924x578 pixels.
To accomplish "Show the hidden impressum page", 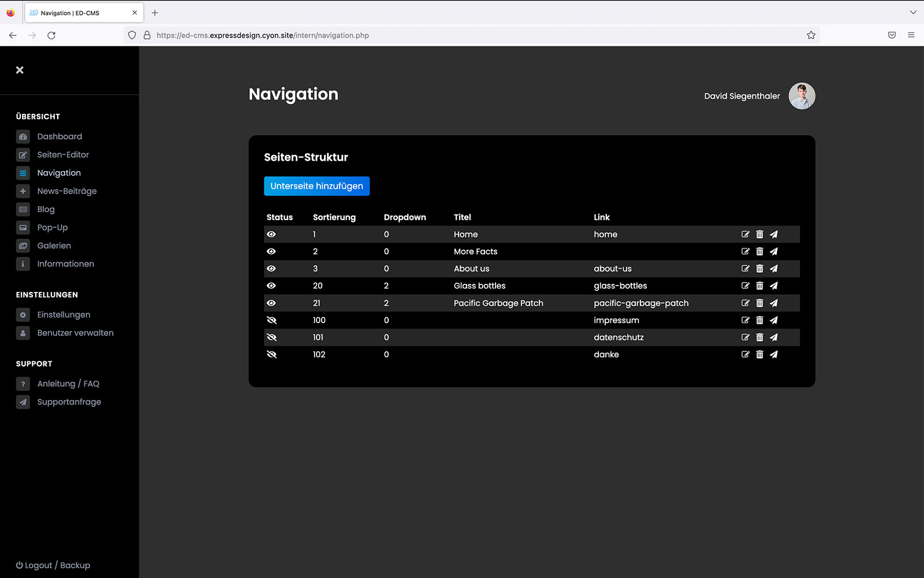I will pos(271,320).
